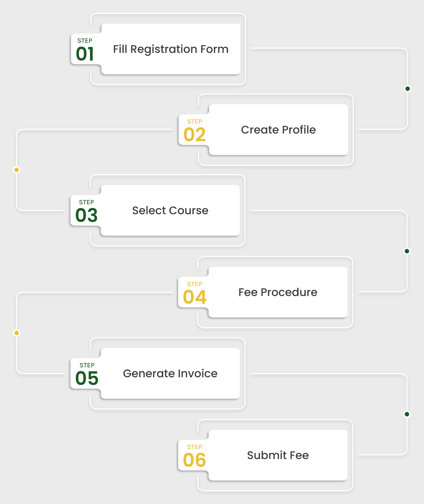This screenshot has width=424, height=504.
Task: Click the green Step 05 badge
Action: tap(86, 374)
